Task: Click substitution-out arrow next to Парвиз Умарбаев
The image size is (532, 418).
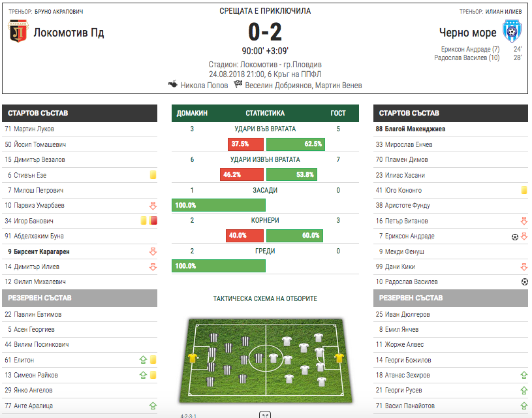Action: [153, 206]
